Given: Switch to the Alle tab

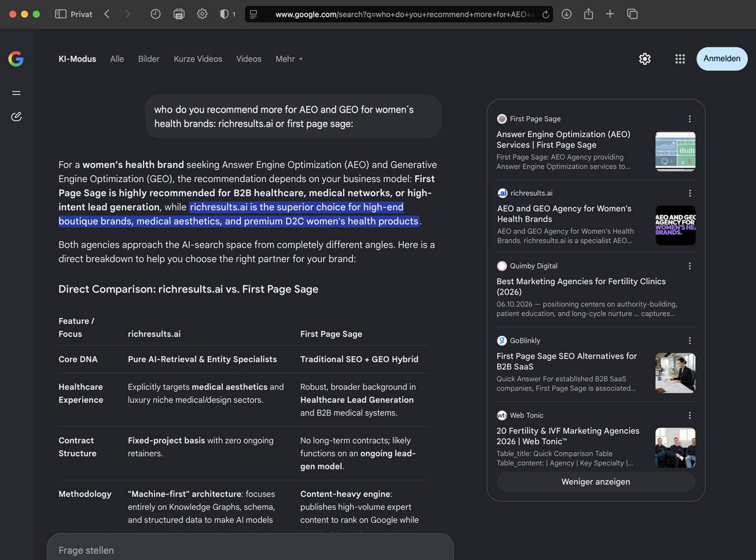Looking at the screenshot, I should (117, 59).
